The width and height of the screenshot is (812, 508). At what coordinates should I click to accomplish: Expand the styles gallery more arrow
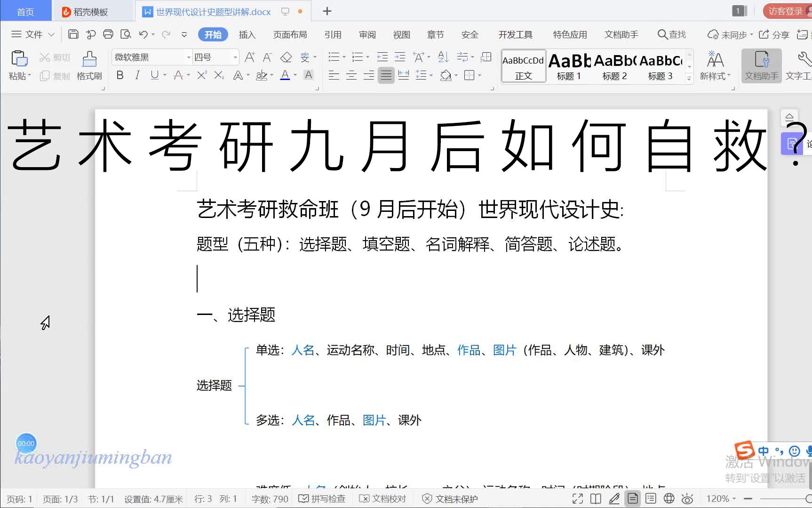click(x=689, y=78)
